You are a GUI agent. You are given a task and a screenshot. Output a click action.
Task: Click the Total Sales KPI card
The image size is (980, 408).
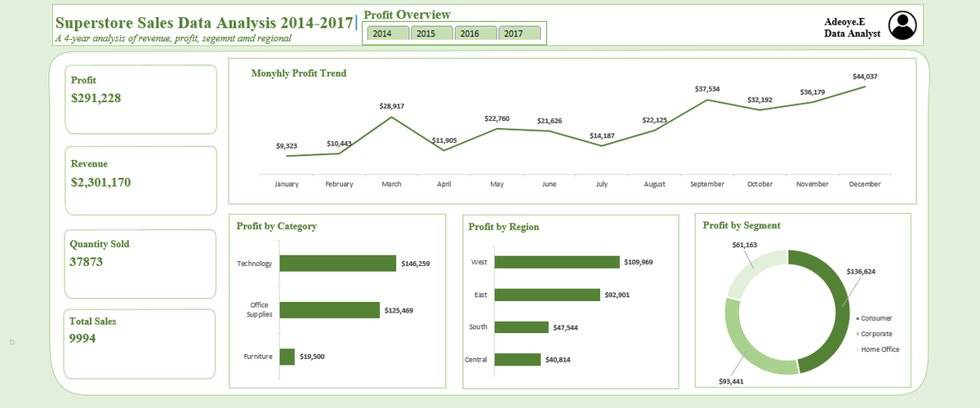pyautogui.click(x=140, y=344)
